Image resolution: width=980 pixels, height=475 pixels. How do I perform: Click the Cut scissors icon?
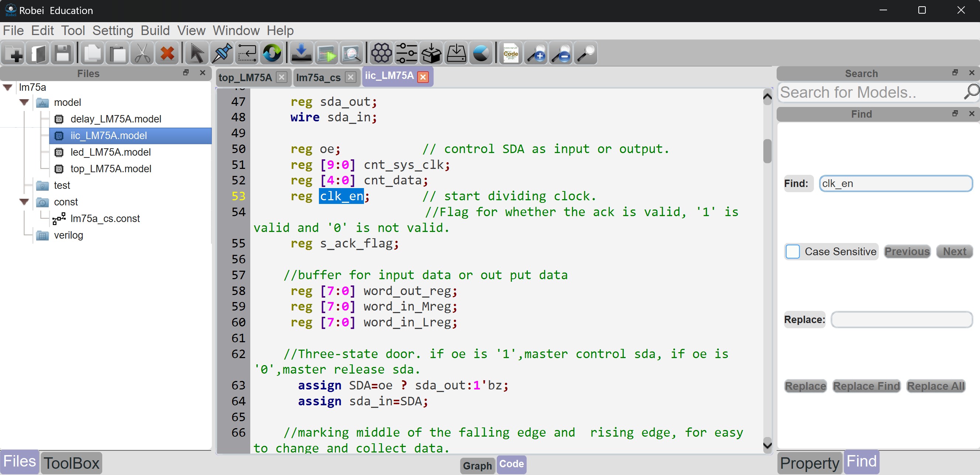[x=142, y=53]
